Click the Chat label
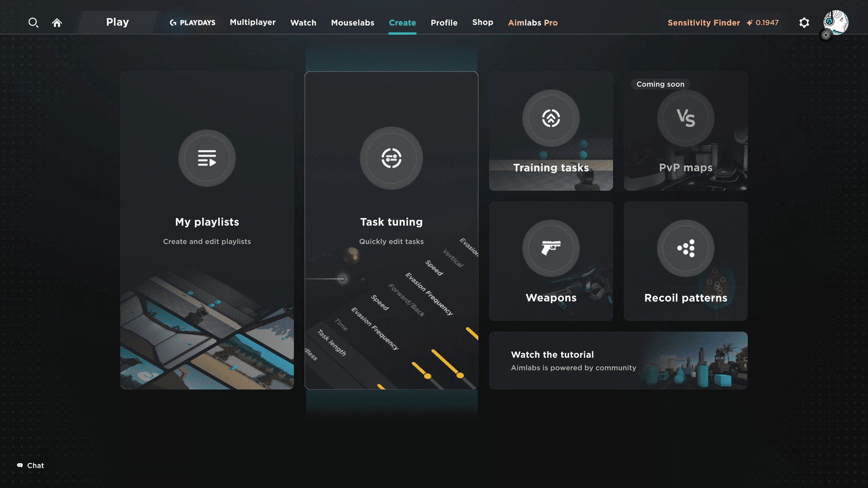The image size is (868, 488). coord(36,465)
